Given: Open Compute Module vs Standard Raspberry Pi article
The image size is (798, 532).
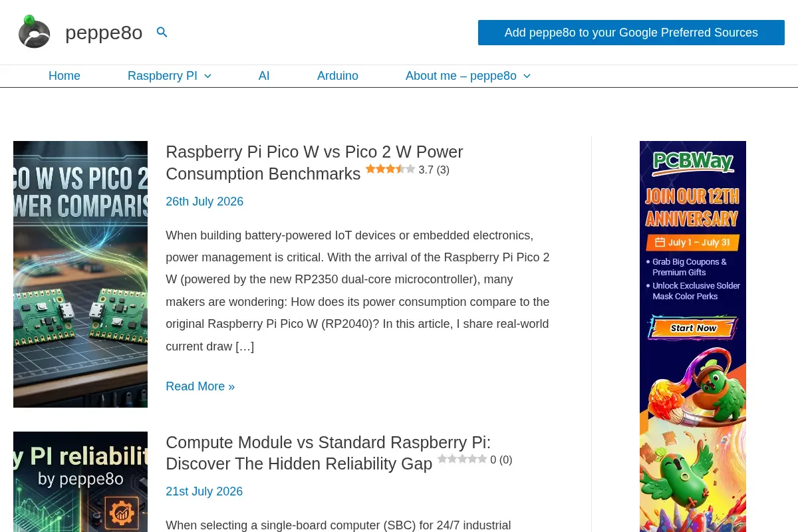Looking at the screenshot, I should 329,453.
